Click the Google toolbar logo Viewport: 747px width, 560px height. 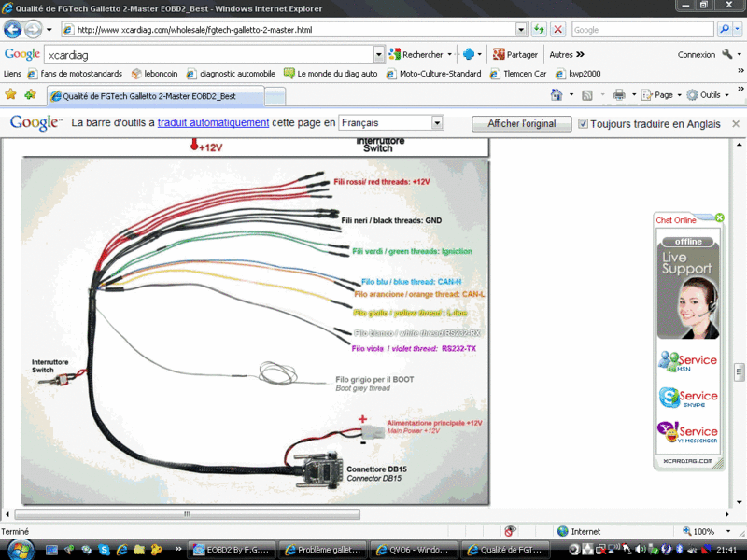click(x=21, y=54)
